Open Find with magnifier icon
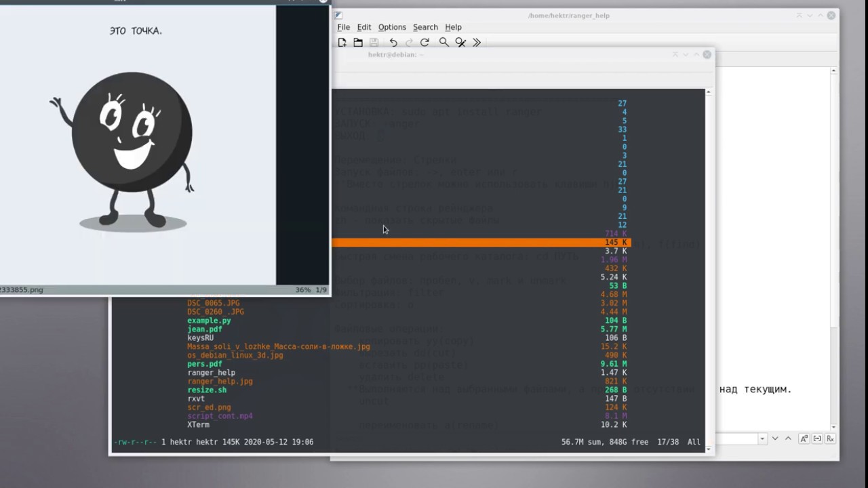Viewport: 868px width, 488px height. [x=443, y=42]
